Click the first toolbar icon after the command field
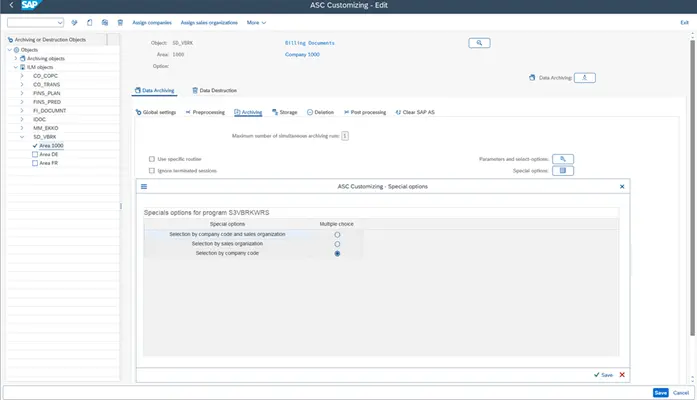This screenshot has height=400, width=697. click(x=74, y=22)
